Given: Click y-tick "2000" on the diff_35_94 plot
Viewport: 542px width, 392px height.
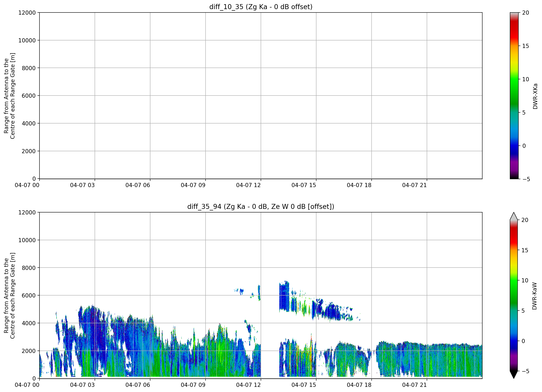Looking at the screenshot, I should pyautogui.click(x=29, y=351).
